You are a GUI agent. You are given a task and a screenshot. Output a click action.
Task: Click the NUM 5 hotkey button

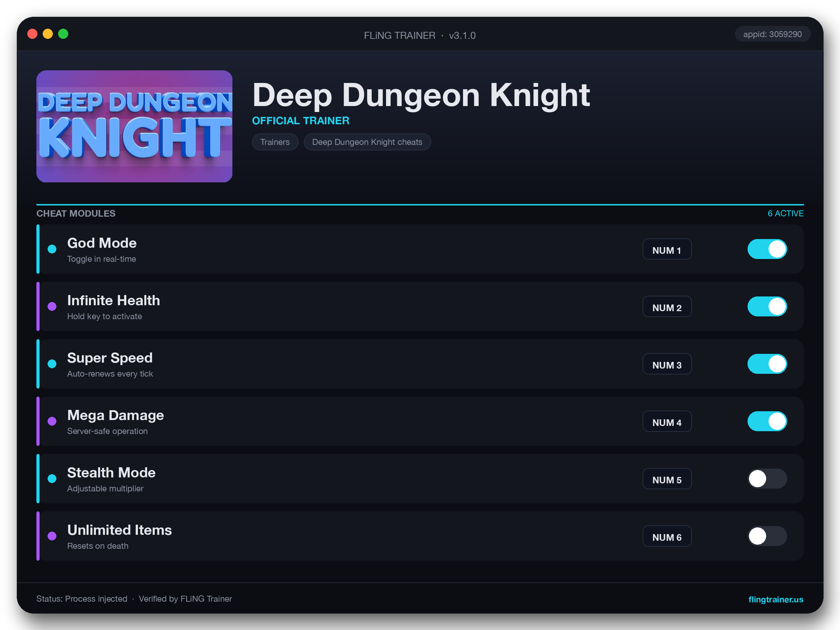point(667,478)
